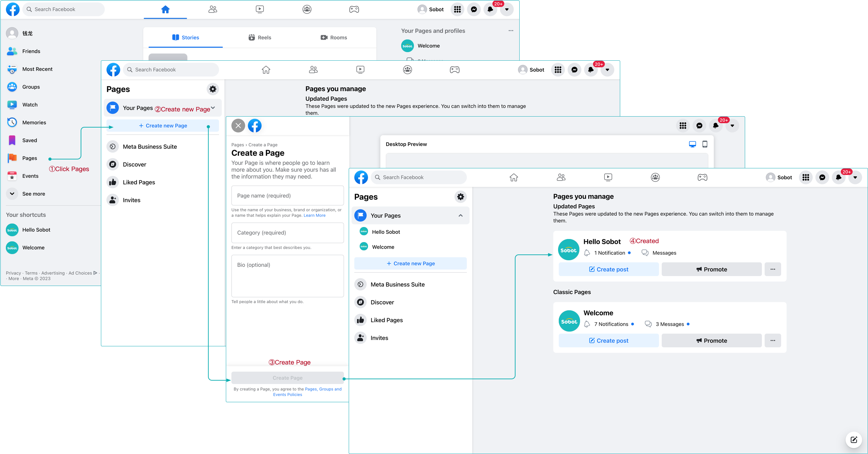The height and width of the screenshot is (454, 868).
Task: Open the more options menu for Welcome page
Action: point(773,340)
